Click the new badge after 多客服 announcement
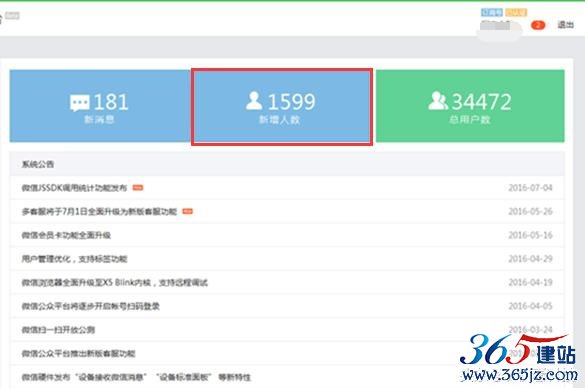This screenshot has width=585, height=388. click(x=187, y=212)
